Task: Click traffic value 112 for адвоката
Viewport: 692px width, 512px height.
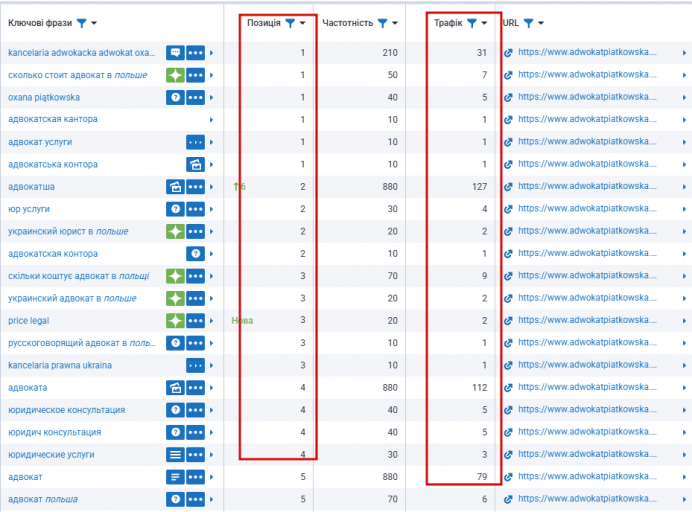Action: coord(480,388)
